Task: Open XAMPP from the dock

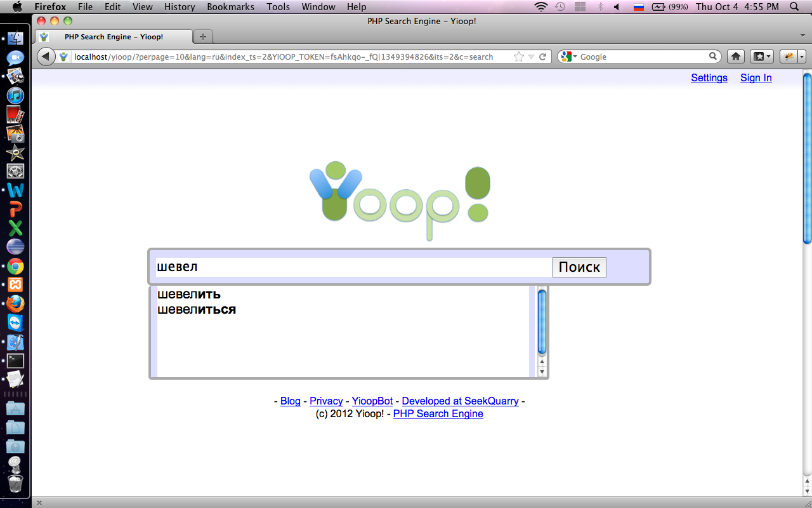Action: [x=15, y=284]
